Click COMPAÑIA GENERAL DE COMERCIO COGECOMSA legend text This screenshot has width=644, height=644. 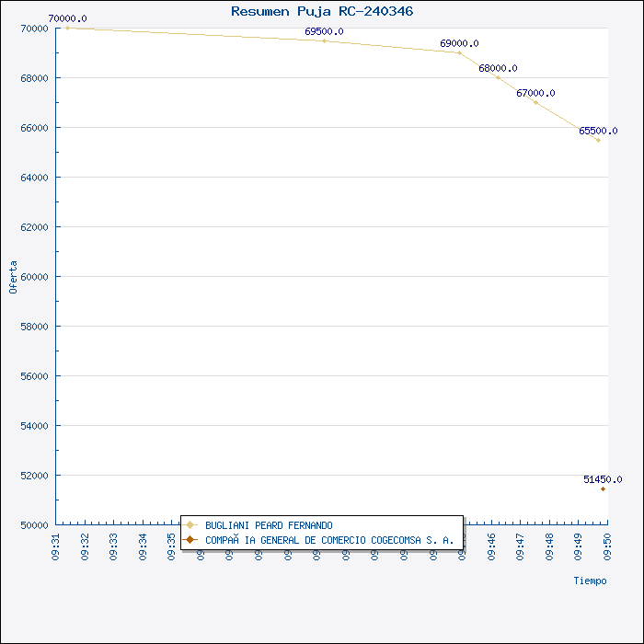(x=329, y=540)
